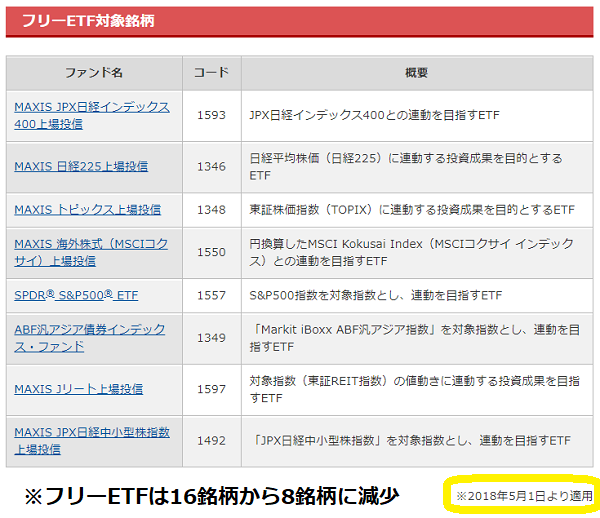Open the MAXIS トピックス上場投信 link
Viewport: 600px width, 518px height.
pos(88,210)
